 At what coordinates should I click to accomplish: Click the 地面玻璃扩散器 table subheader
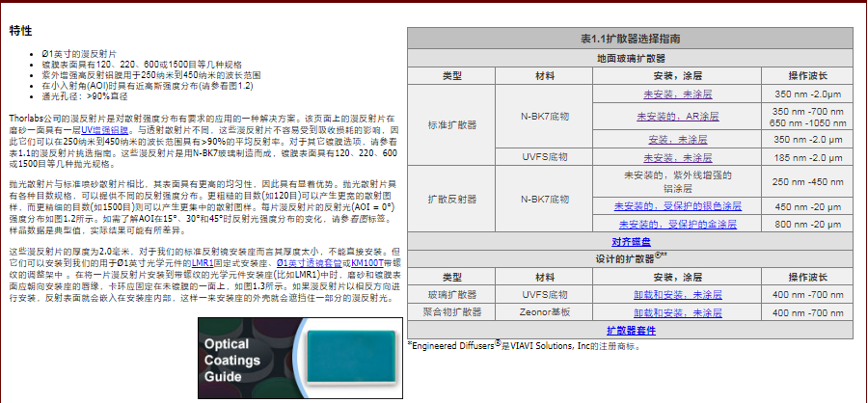(630, 58)
